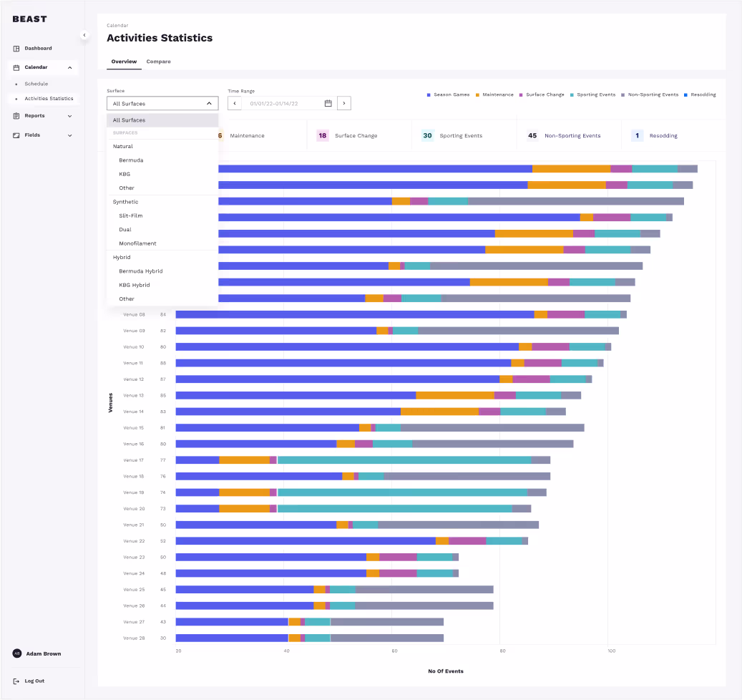Open the Dashboard page from sidebar
The image size is (742, 700).
click(39, 48)
